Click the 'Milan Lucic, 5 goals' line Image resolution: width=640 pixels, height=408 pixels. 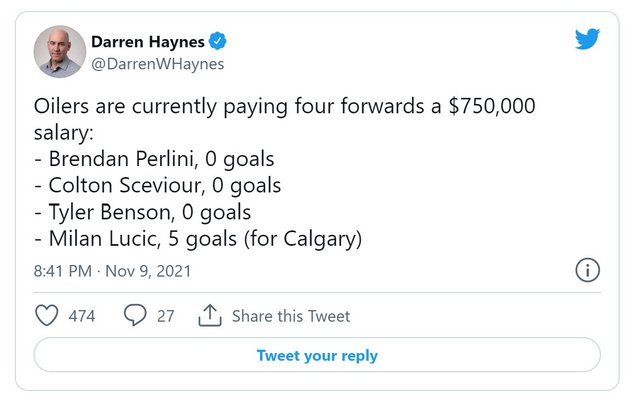197,239
